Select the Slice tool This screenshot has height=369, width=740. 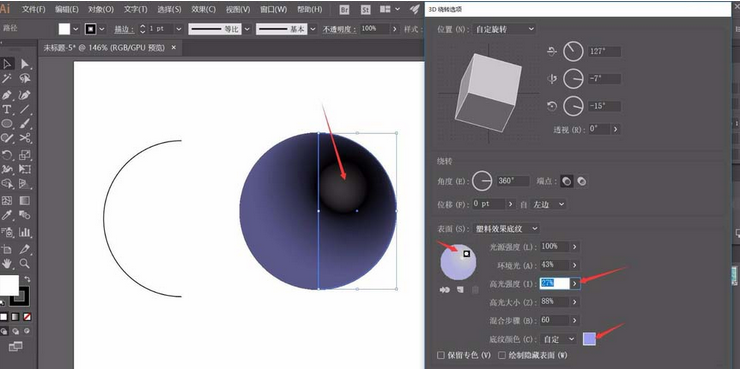25,249
